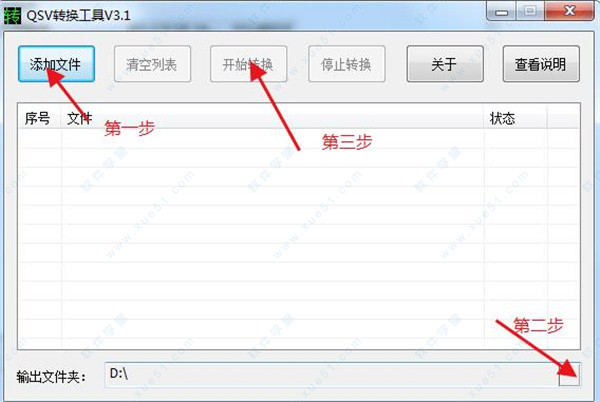Click the green QSV app icon in title bar
Viewport: 600px width, 402px height.
pos(12,16)
